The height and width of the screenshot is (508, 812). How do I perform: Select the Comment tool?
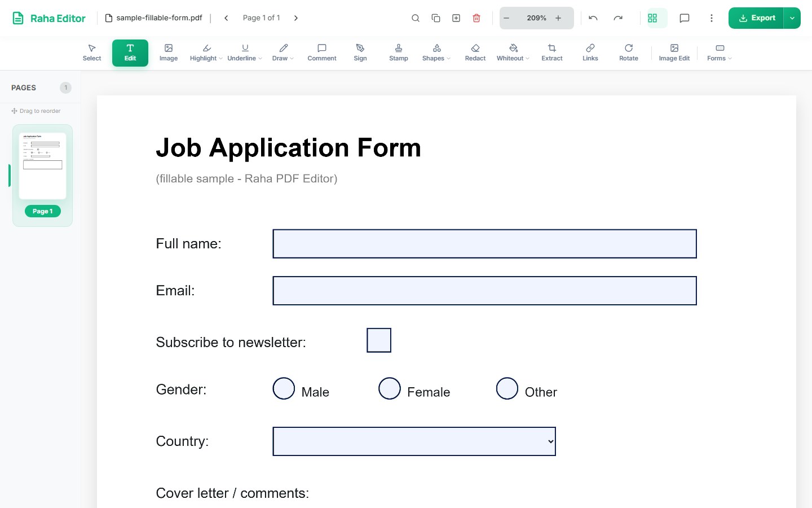coord(322,53)
